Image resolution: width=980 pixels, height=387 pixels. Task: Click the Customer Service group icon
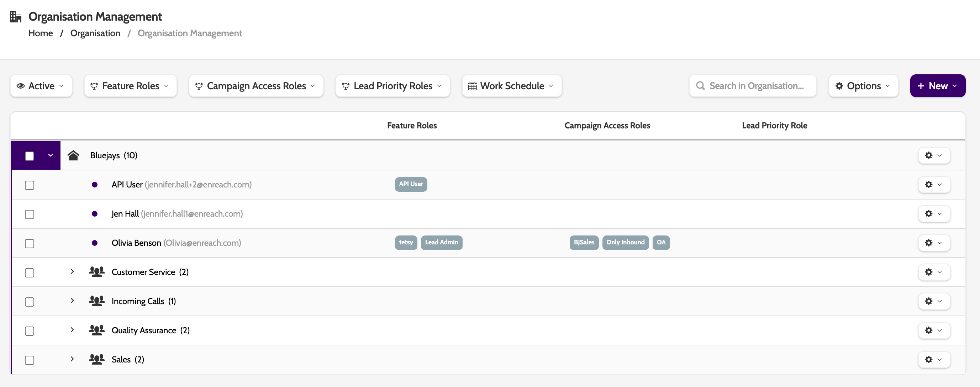point(97,271)
